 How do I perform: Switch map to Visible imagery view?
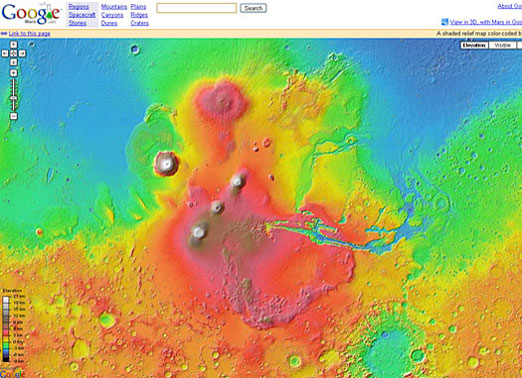(x=502, y=45)
